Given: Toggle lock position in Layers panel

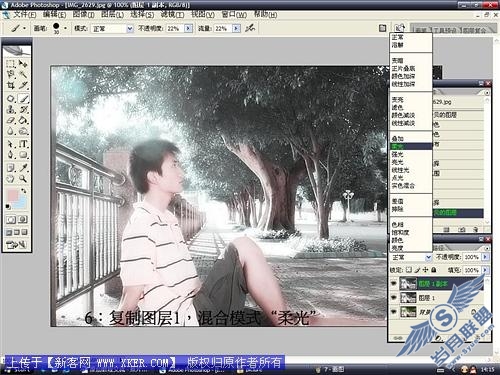Looking at the screenshot, I should (425, 269).
